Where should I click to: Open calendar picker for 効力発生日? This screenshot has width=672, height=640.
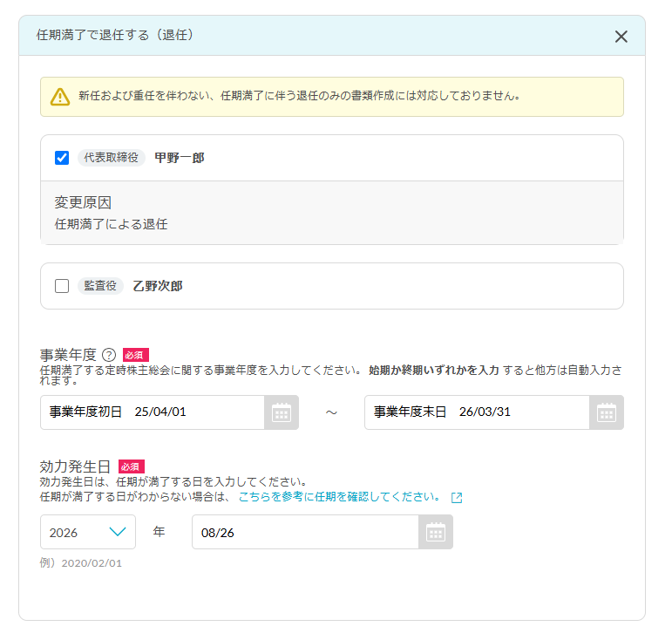click(x=436, y=532)
